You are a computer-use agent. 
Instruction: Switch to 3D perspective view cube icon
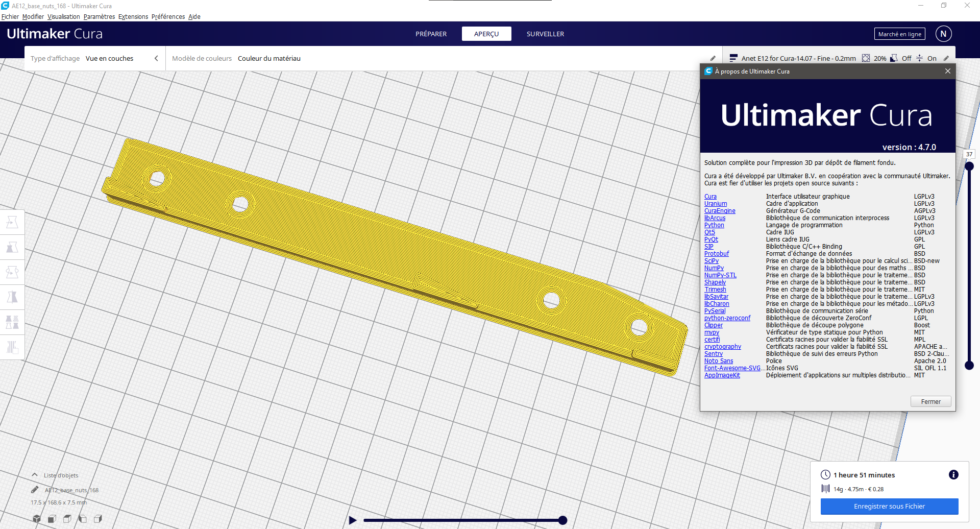click(x=37, y=519)
